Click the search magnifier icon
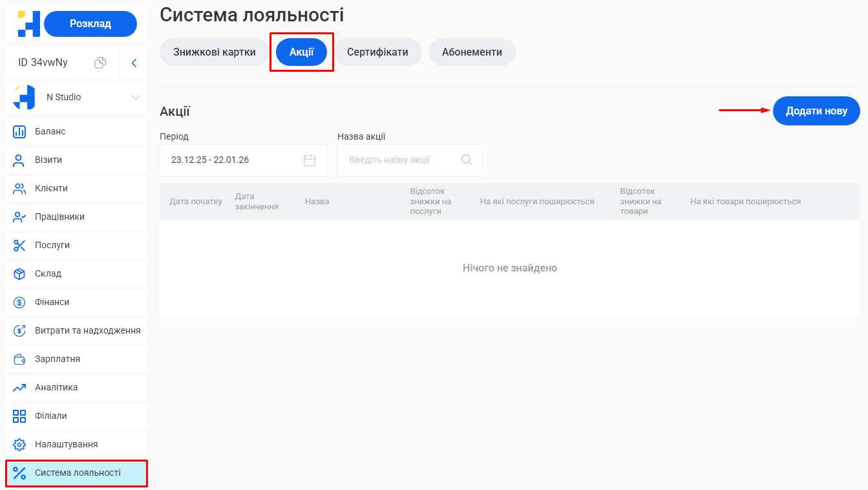868x490 pixels. tap(467, 160)
